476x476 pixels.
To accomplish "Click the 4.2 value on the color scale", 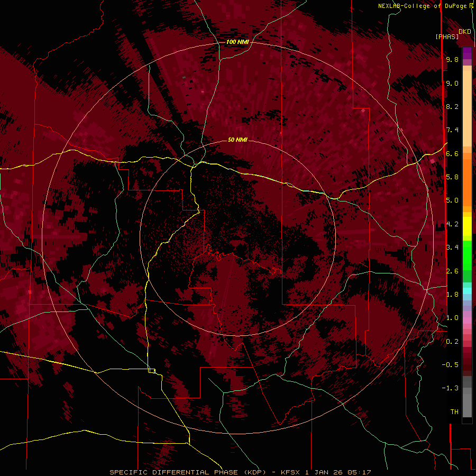I will point(452,224).
